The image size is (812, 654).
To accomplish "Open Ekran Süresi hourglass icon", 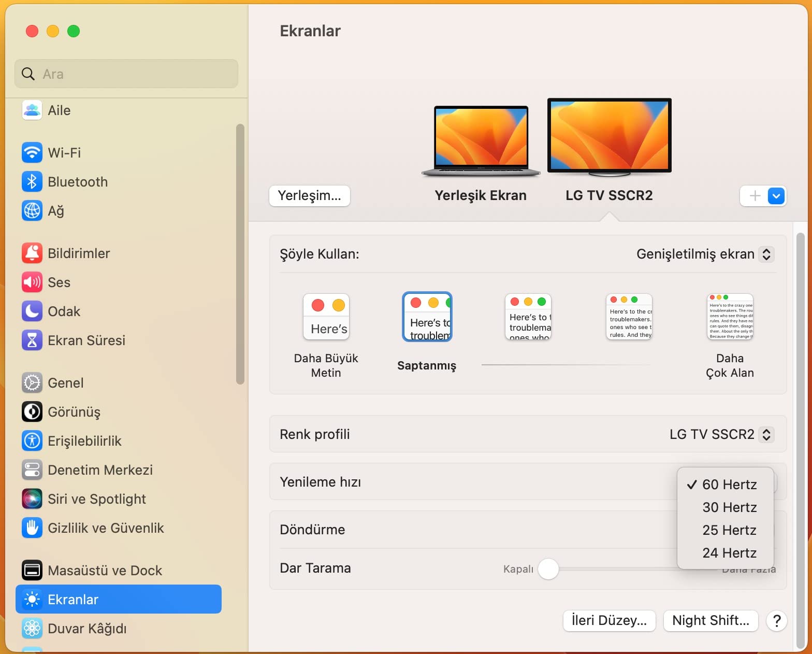I will (32, 340).
